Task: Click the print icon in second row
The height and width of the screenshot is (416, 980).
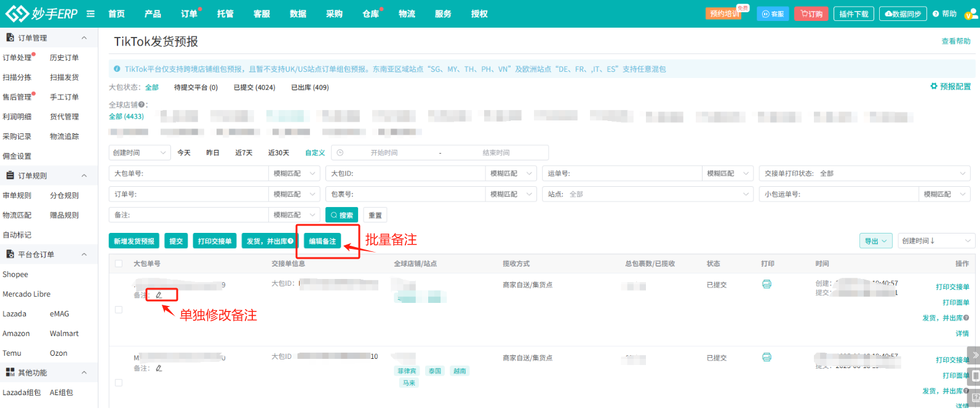Action: [767, 357]
